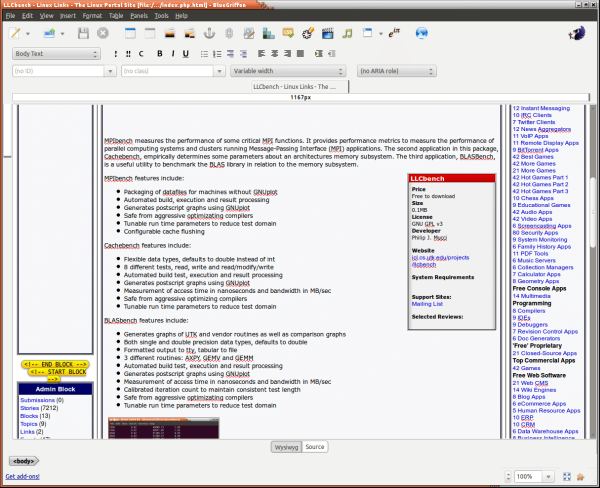Open the ID dropdown arrow
Image resolution: width=600 pixels, height=488 pixels.
[x=110, y=71]
